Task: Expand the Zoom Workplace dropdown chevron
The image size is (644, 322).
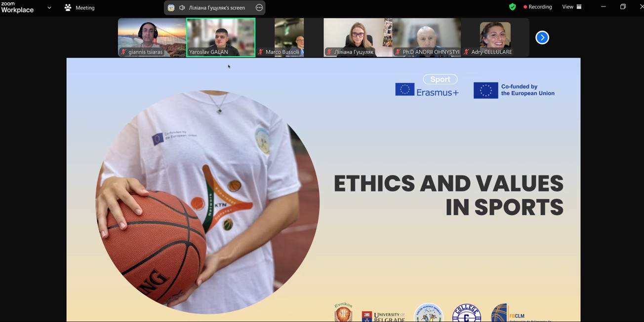Action: click(x=49, y=7)
